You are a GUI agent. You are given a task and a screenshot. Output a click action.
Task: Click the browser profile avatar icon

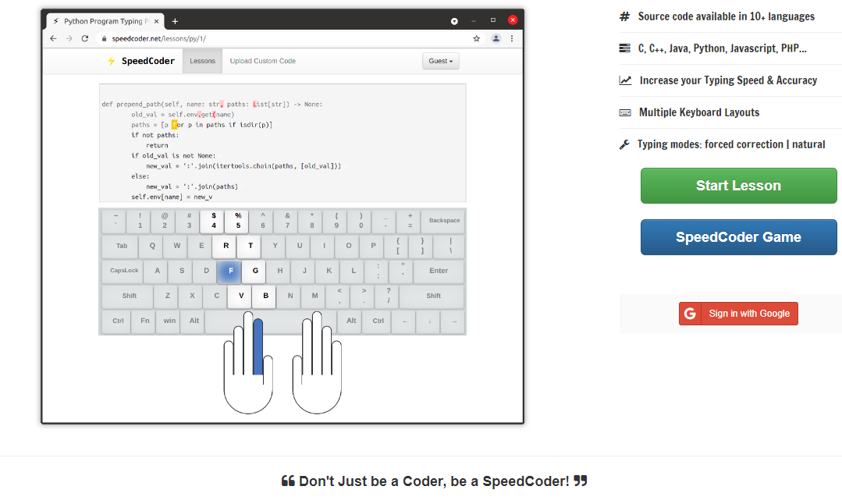(496, 39)
